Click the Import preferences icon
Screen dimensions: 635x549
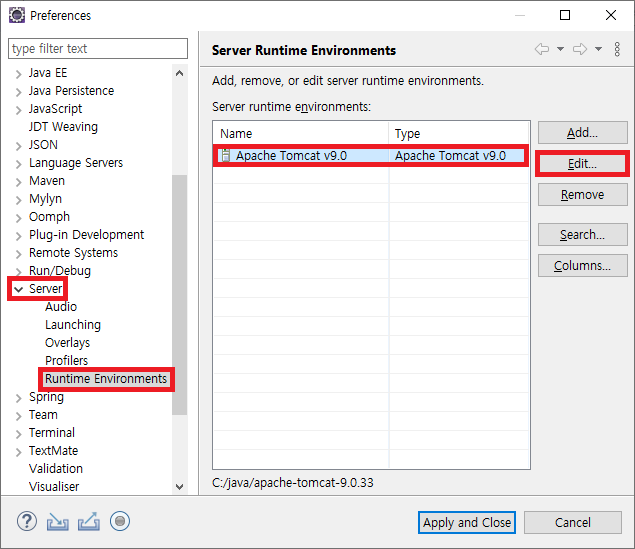click(58, 521)
